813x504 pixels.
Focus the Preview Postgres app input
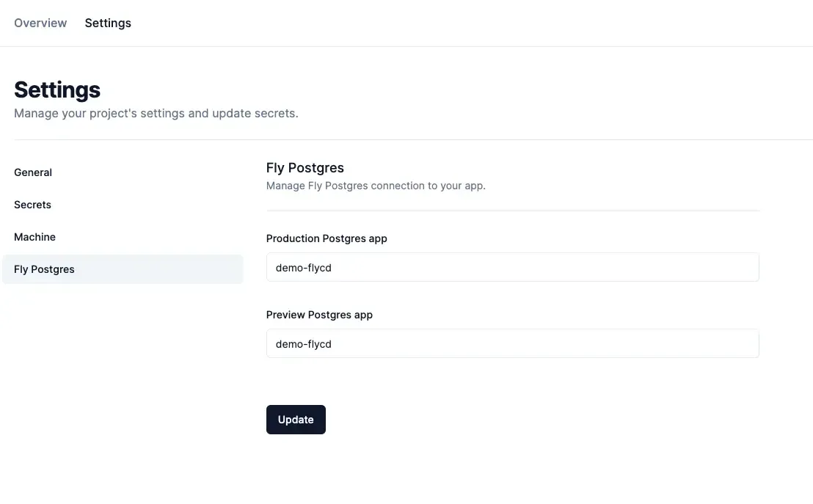[x=512, y=343]
